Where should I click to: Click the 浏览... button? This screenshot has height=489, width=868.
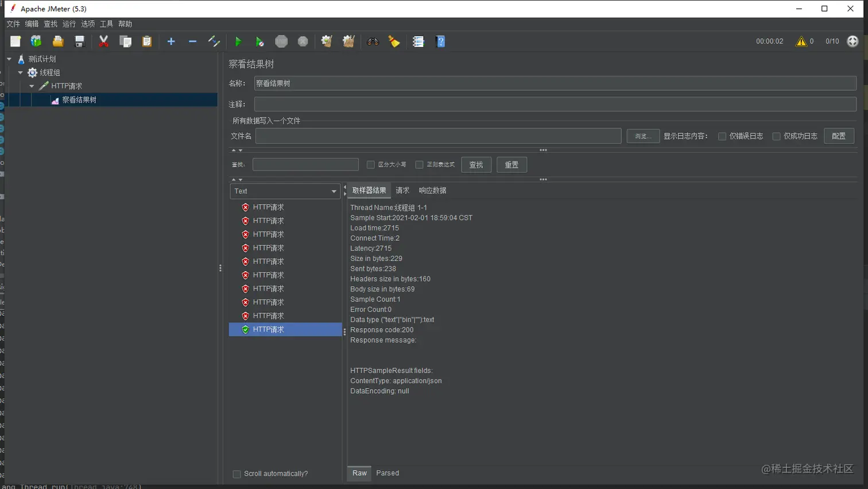(x=643, y=136)
